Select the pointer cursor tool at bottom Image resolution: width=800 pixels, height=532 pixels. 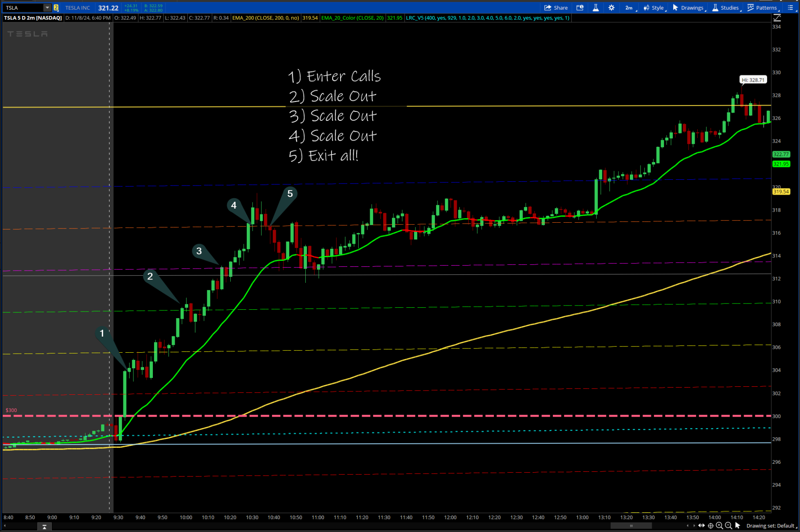click(x=738, y=526)
